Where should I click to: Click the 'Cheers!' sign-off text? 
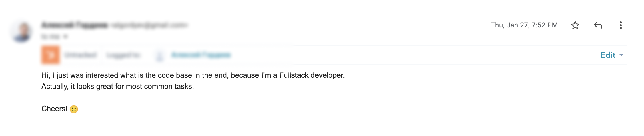[54, 109]
